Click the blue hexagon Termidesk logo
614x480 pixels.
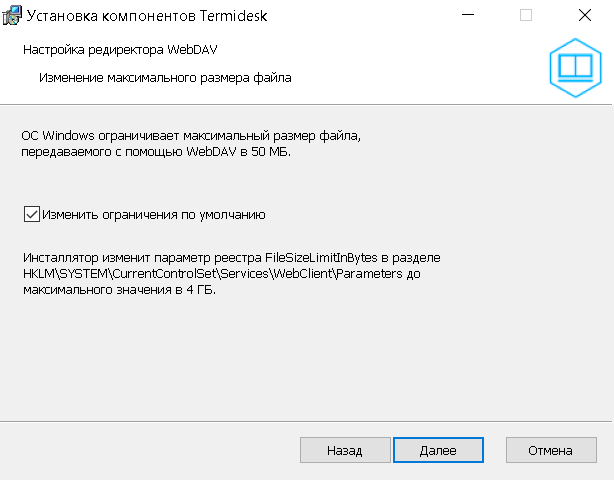click(x=575, y=68)
